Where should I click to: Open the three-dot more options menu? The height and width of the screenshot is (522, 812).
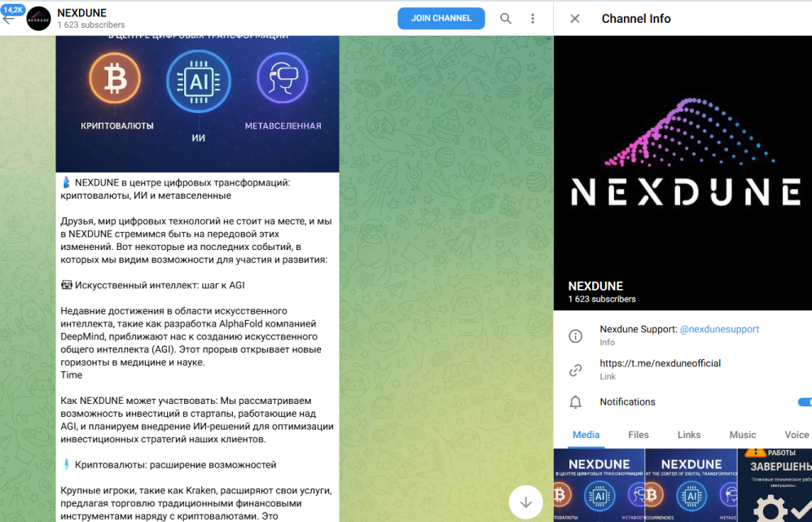click(533, 19)
